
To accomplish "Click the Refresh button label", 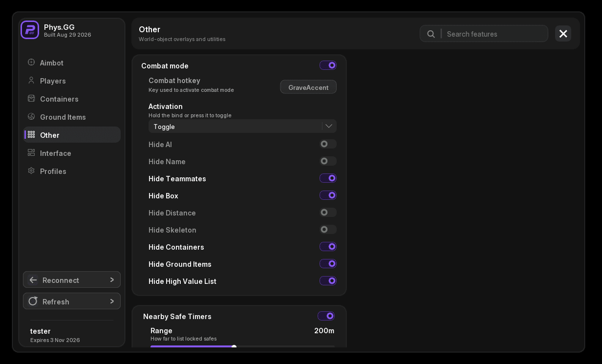I will (x=56, y=302).
